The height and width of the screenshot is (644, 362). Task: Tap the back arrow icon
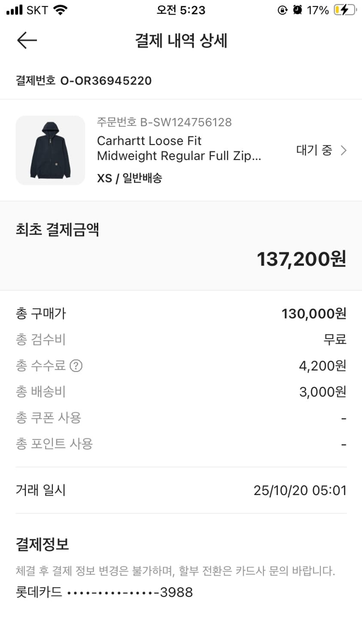point(27,41)
